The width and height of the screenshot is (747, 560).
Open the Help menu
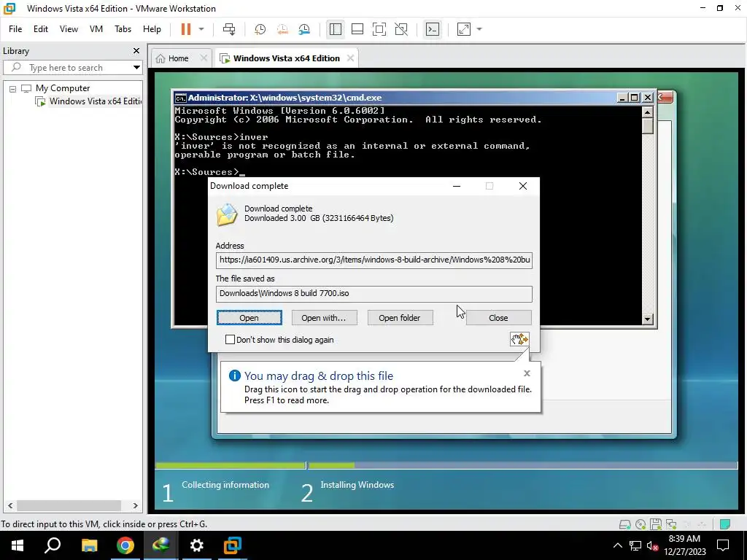pyautogui.click(x=152, y=29)
